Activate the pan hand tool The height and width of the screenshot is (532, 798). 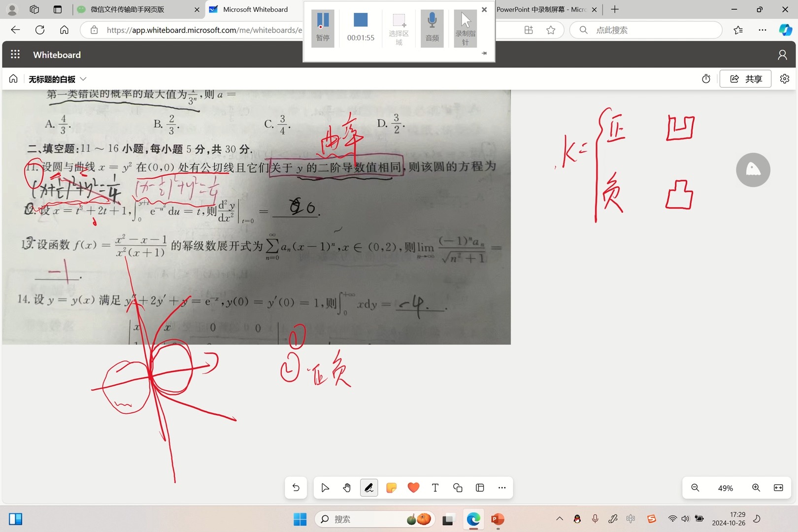pos(347,488)
